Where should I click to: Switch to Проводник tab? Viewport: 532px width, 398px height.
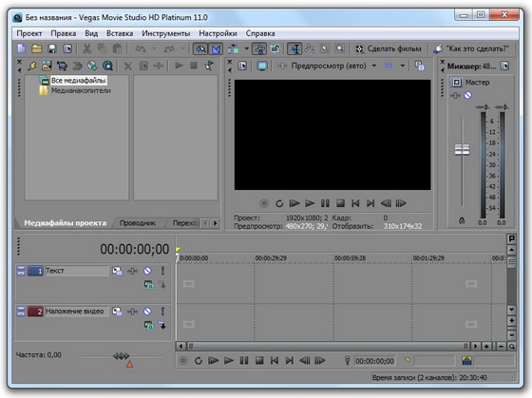138,223
